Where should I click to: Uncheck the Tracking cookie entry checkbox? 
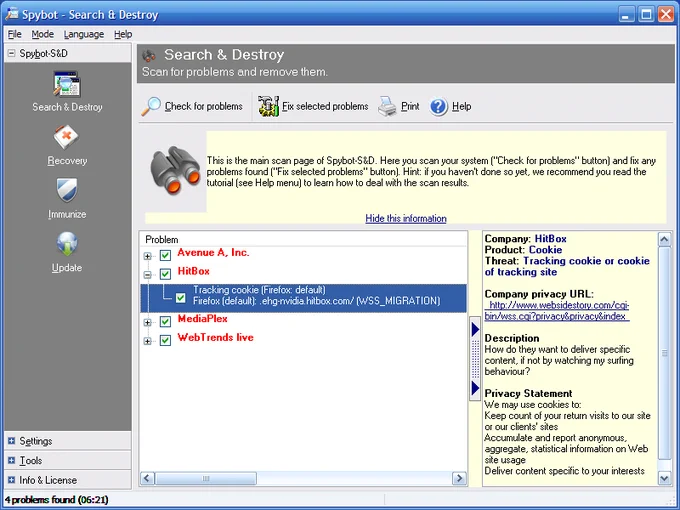tap(181, 298)
